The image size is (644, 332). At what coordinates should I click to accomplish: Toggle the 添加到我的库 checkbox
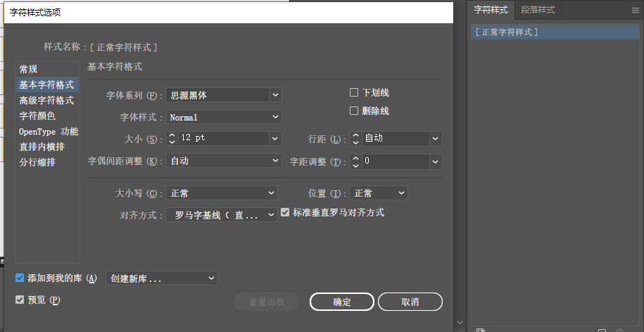pyautogui.click(x=20, y=278)
